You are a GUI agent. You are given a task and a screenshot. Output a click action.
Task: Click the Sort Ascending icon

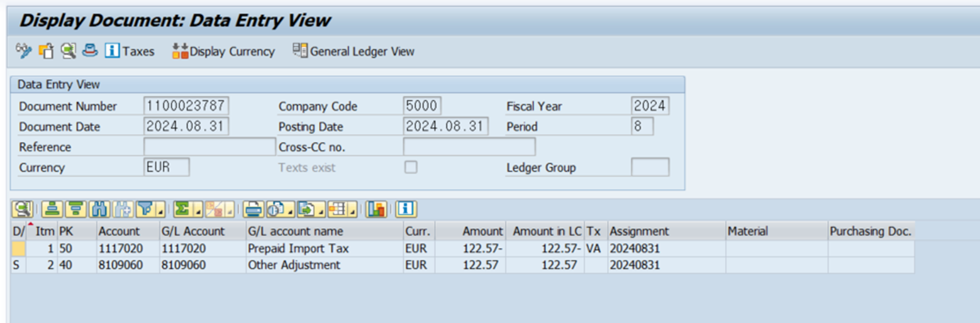[x=53, y=209]
